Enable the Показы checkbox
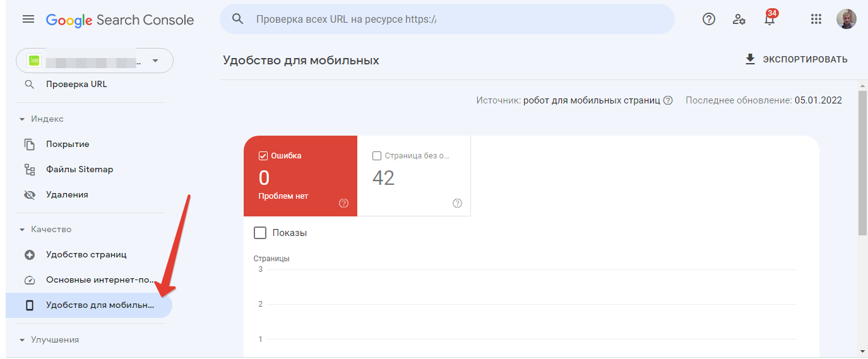This screenshot has width=868, height=359. (x=260, y=233)
